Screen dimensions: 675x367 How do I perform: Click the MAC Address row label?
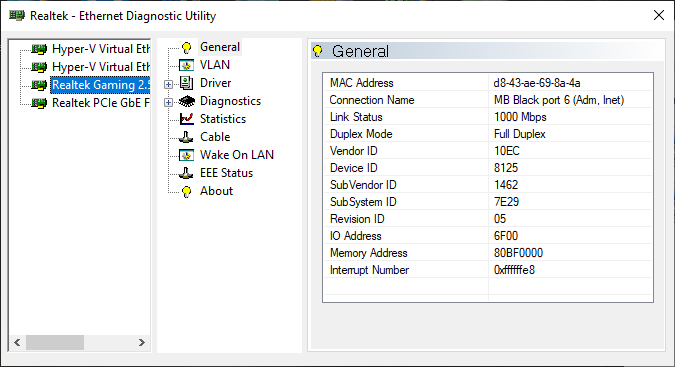(362, 83)
